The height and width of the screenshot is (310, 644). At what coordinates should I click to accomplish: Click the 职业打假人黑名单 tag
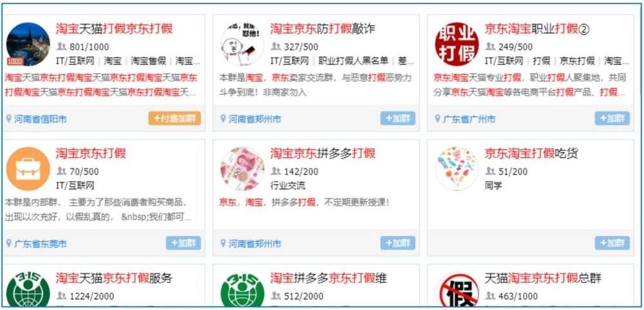pyautogui.click(x=353, y=61)
